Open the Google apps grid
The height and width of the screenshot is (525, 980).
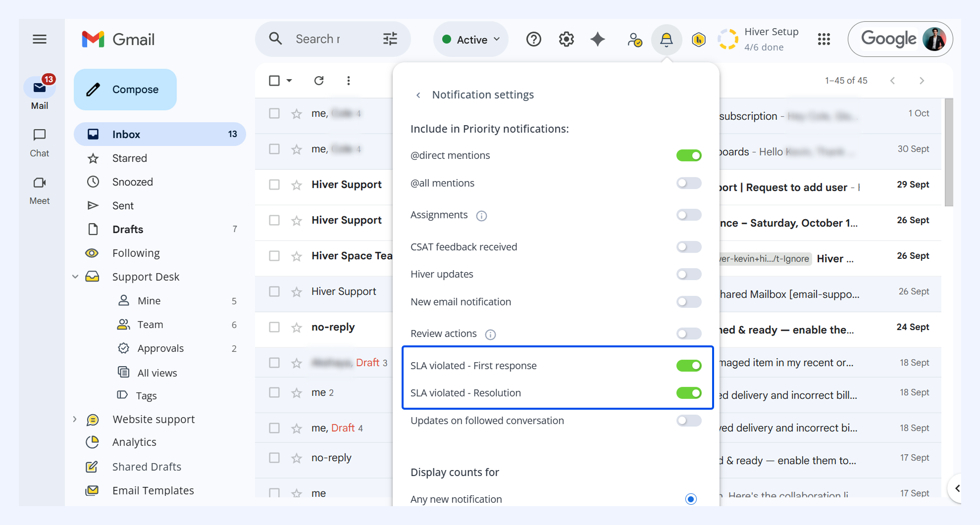click(824, 39)
